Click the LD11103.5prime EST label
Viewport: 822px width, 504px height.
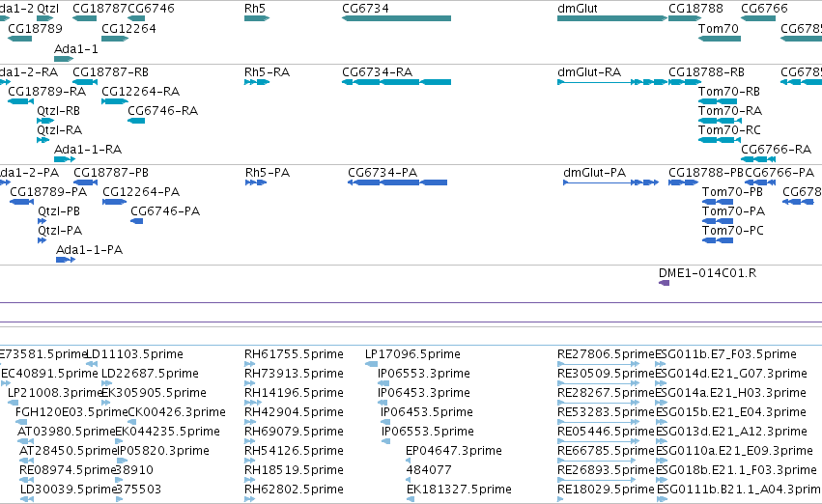[x=134, y=354]
